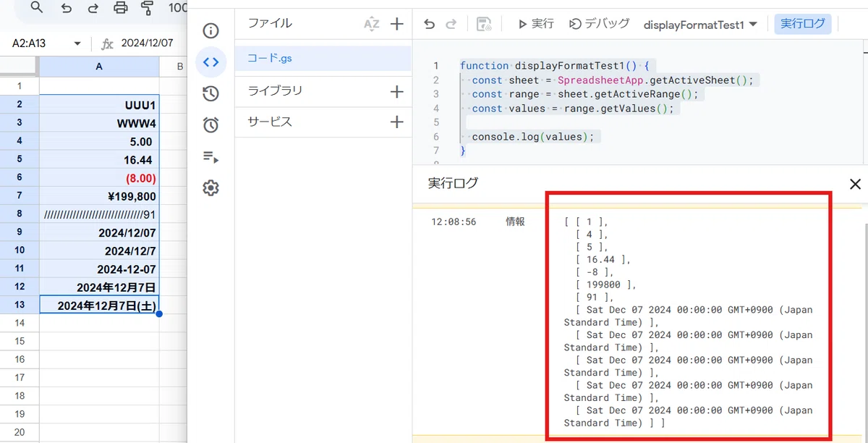Add a new file with plus icon

(x=397, y=24)
